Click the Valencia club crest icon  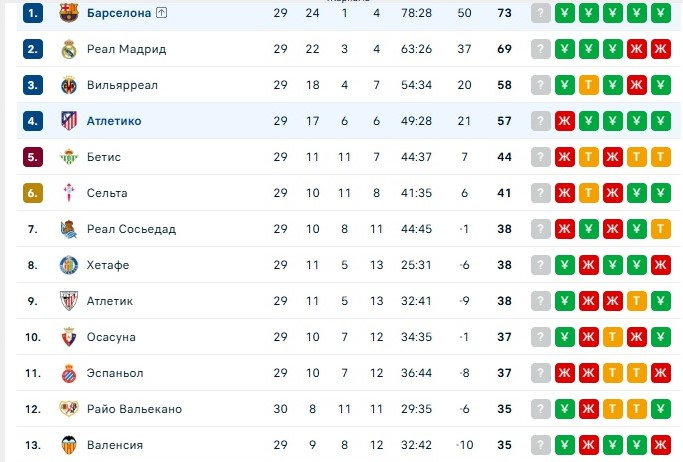click(x=68, y=445)
